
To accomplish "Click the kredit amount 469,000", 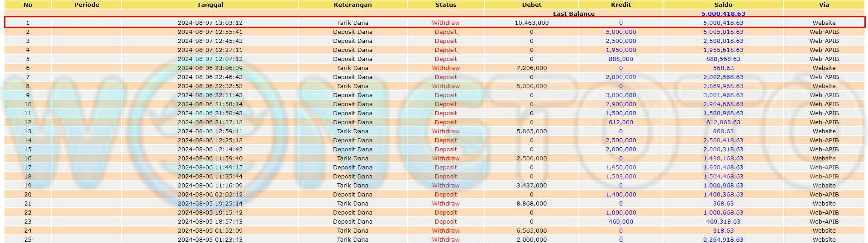I will pyautogui.click(x=620, y=222).
